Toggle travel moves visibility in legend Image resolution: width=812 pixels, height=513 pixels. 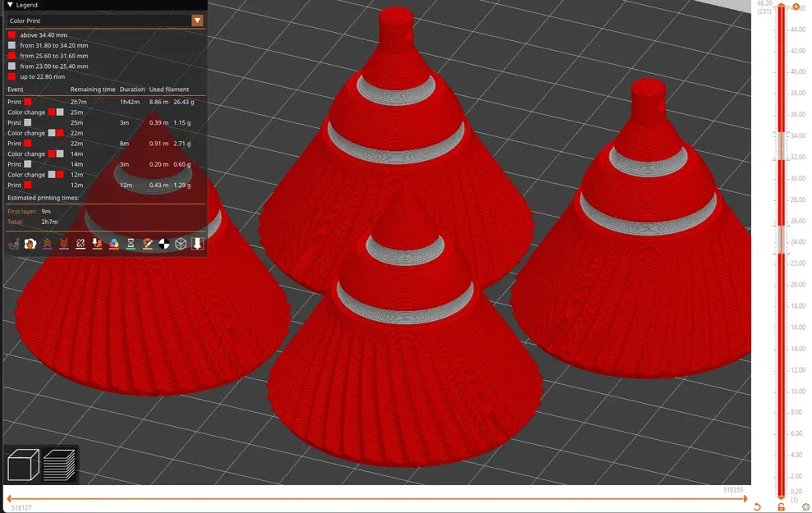coord(14,243)
